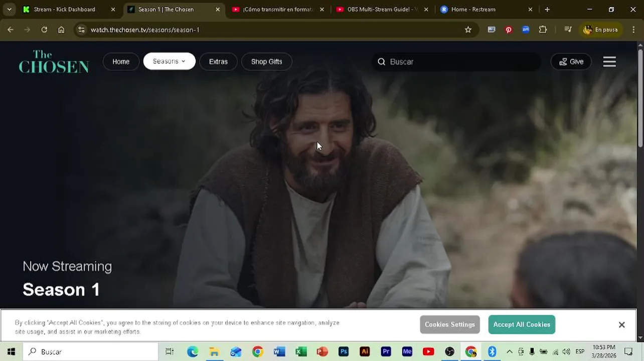644x361 pixels.
Task: Open Chrome three-dot menu
Action: 633,30
